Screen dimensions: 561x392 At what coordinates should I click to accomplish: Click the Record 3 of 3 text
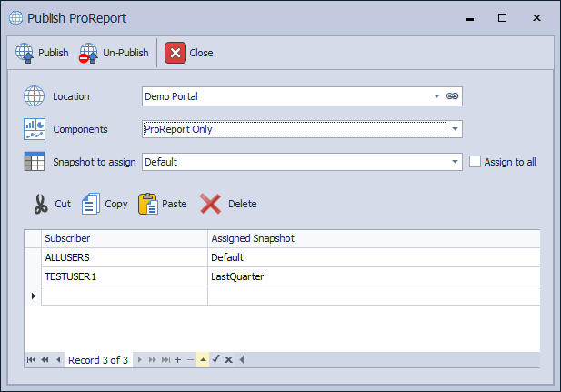(98, 360)
